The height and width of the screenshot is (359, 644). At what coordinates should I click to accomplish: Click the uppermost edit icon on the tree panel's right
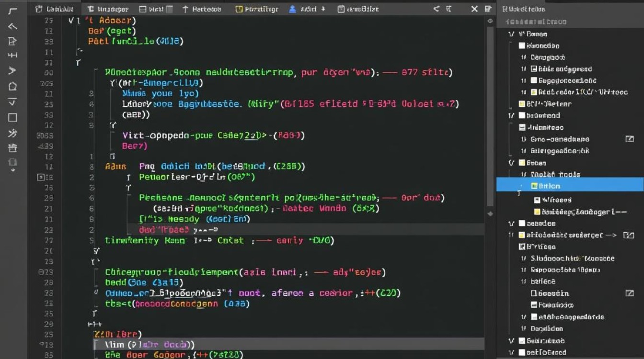pos(630,139)
